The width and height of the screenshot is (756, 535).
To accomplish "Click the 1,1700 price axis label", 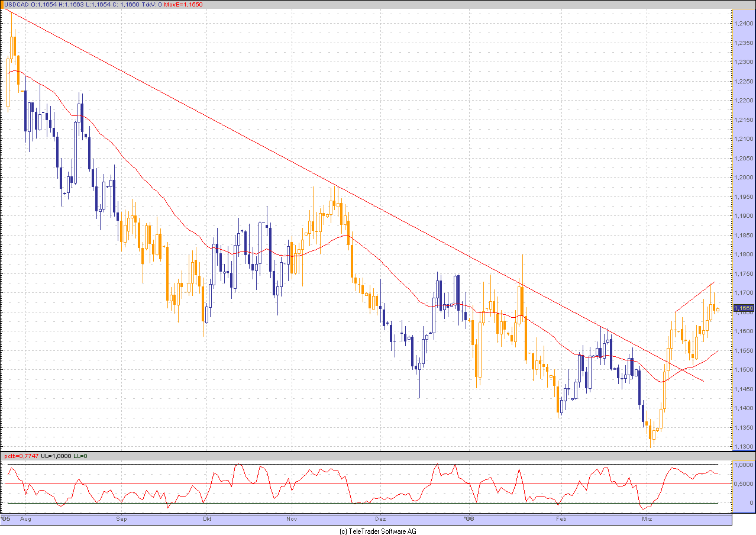I will 744,293.
